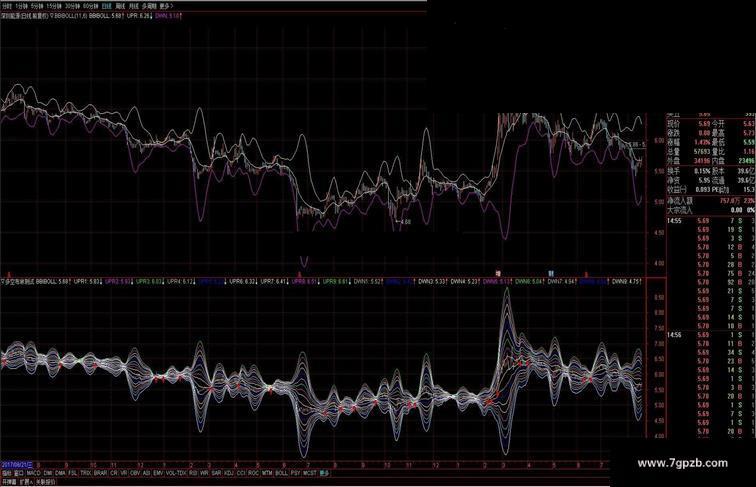Click the 关联报价 button at the bottom

coord(45,482)
